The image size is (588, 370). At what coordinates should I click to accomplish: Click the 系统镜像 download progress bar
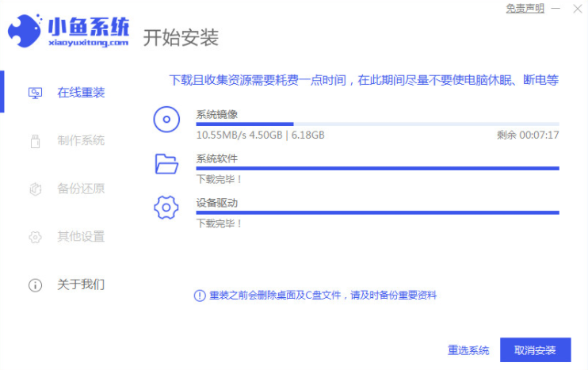pos(377,124)
